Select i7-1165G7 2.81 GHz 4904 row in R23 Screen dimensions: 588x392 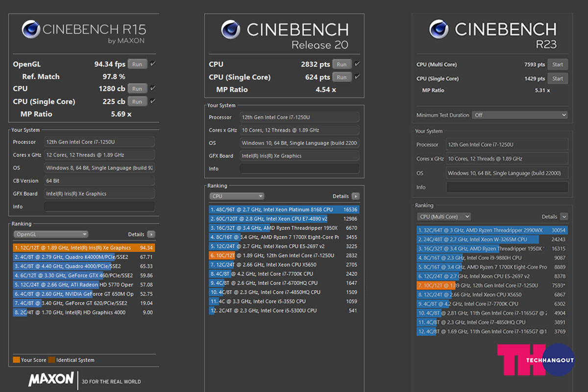[x=492, y=313]
